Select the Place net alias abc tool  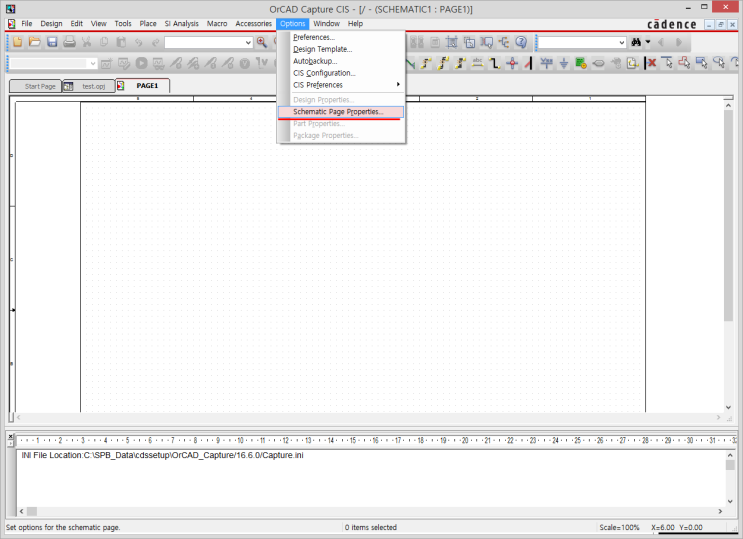coord(477,63)
